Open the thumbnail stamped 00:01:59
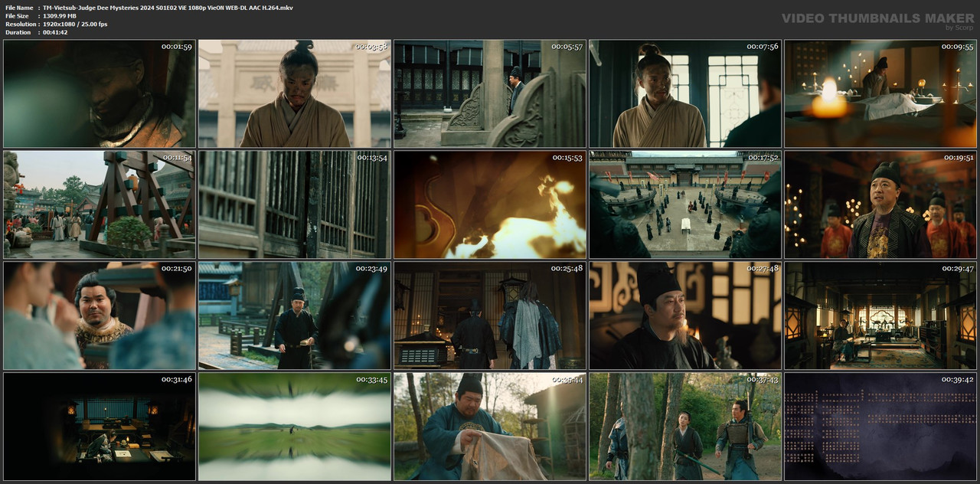This screenshot has height=484, width=980. (100, 94)
